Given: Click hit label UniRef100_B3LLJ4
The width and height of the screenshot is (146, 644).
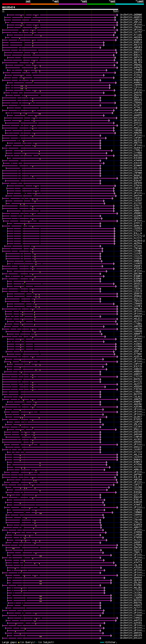Looking at the screenshot, I should pos(131,233).
